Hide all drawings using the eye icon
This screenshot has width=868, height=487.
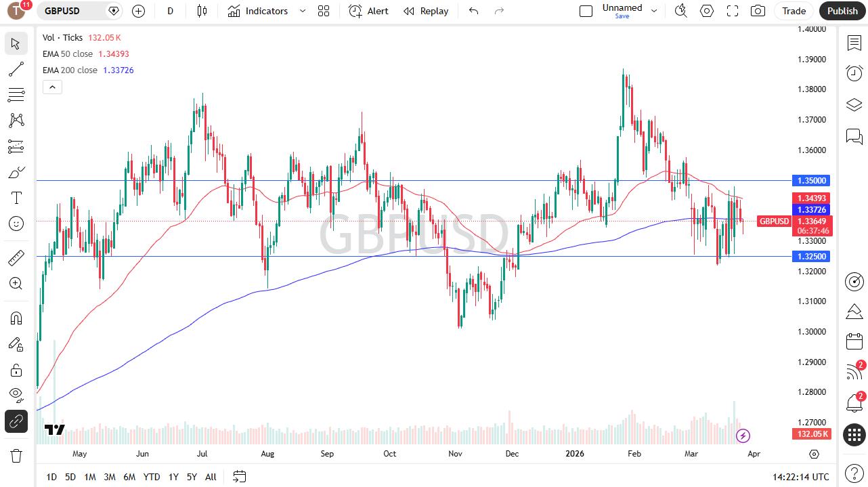[16, 395]
